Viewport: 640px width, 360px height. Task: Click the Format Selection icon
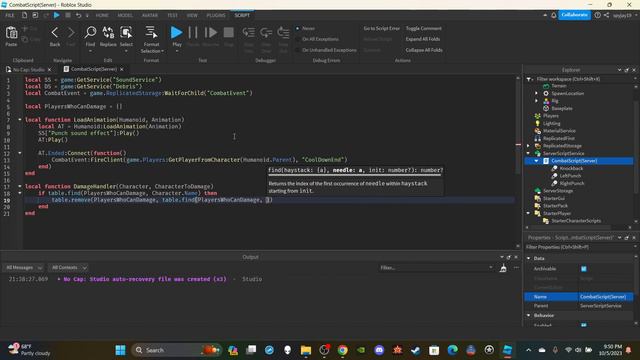tap(151, 33)
